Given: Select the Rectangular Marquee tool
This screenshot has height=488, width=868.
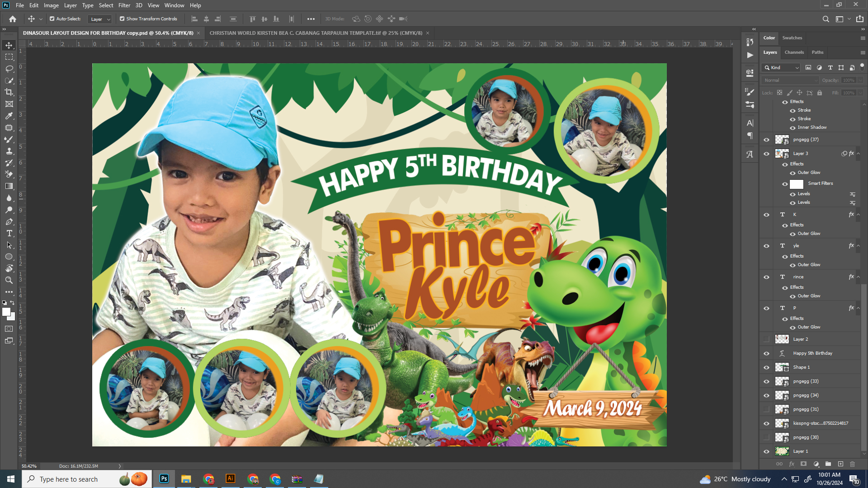Looking at the screenshot, I should point(9,57).
